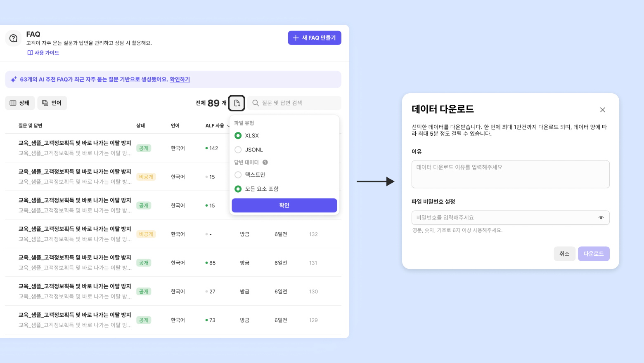Select the XLSX file type
This screenshot has height=363, width=644.
246,136
